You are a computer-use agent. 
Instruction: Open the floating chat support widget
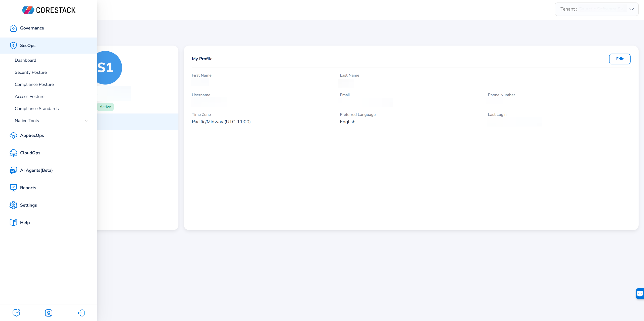click(x=640, y=294)
